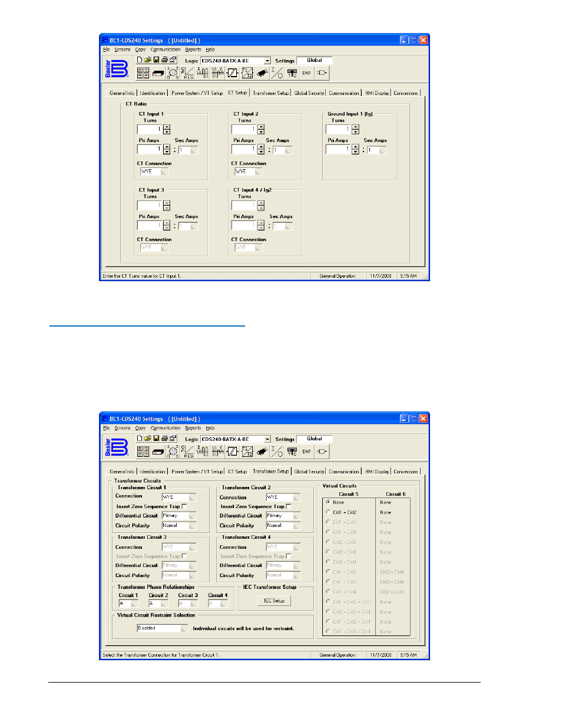Viewport: 562px width, 728px height.
Task: Click Open folder icon in CT Setup window
Action: coord(147,60)
